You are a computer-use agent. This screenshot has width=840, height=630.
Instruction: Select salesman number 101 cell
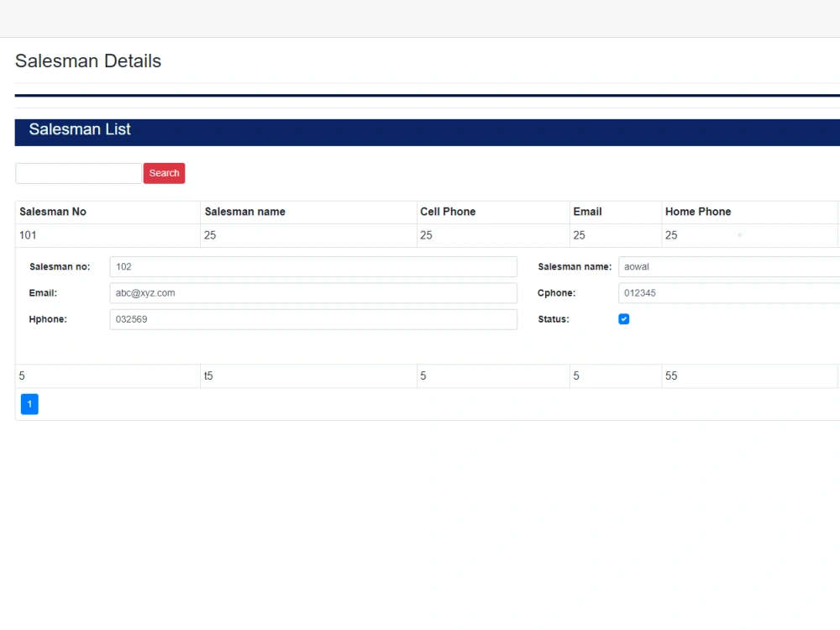click(108, 236)
